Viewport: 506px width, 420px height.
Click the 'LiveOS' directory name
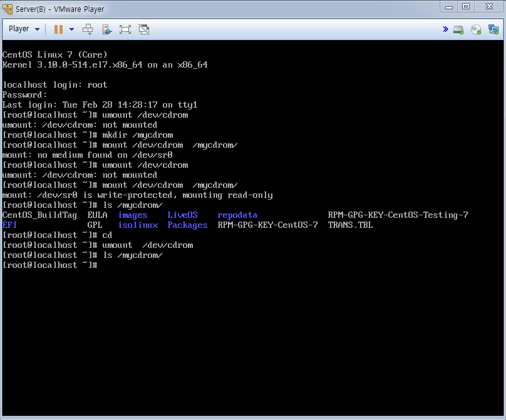coord(182,215)
